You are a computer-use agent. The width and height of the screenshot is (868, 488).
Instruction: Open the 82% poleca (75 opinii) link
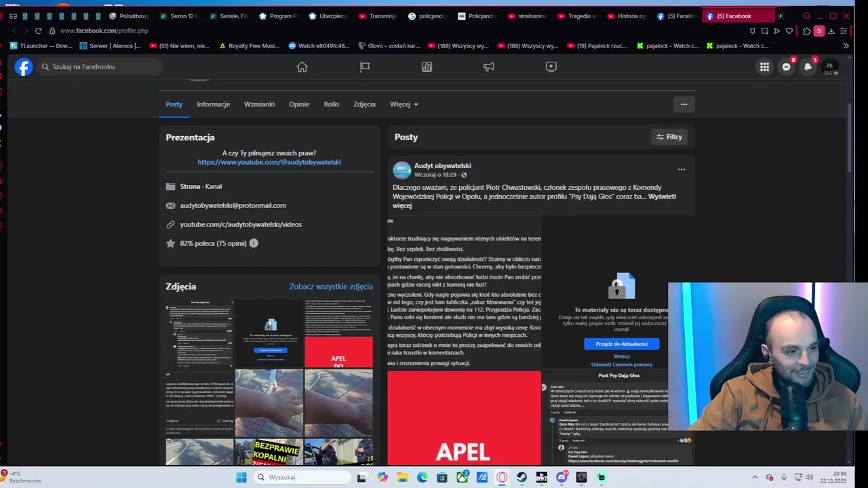point(213,243)
